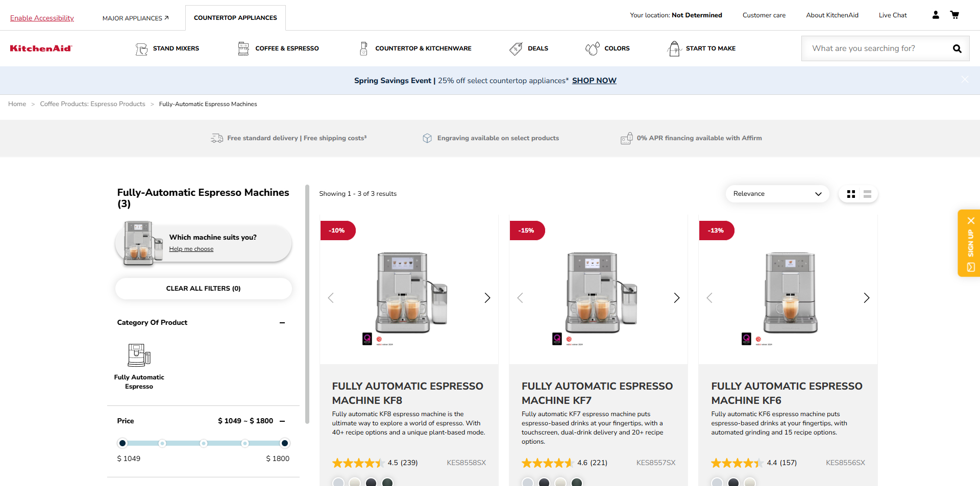Open Fully Automatic Espresso Machine KF7 title
The width and height of the screenshot is (980, 486).
pyautogui.click(x=597, y=393)
